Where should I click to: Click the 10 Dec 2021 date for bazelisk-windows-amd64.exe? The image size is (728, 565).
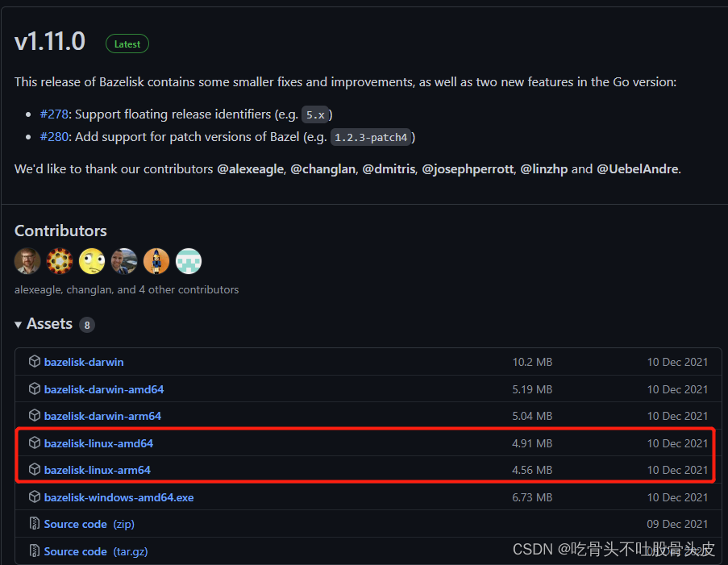click(x=677, y=497)
